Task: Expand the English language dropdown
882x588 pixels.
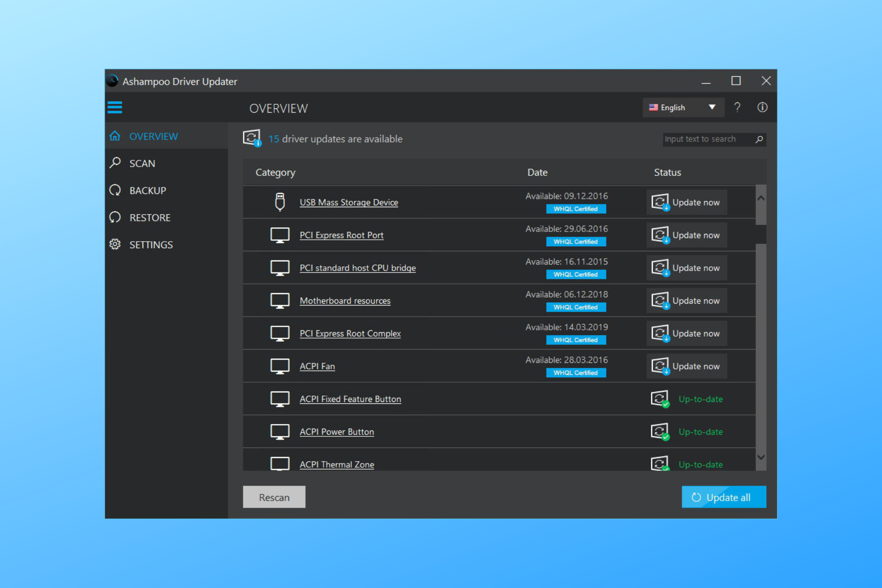Action: point(683,107)
